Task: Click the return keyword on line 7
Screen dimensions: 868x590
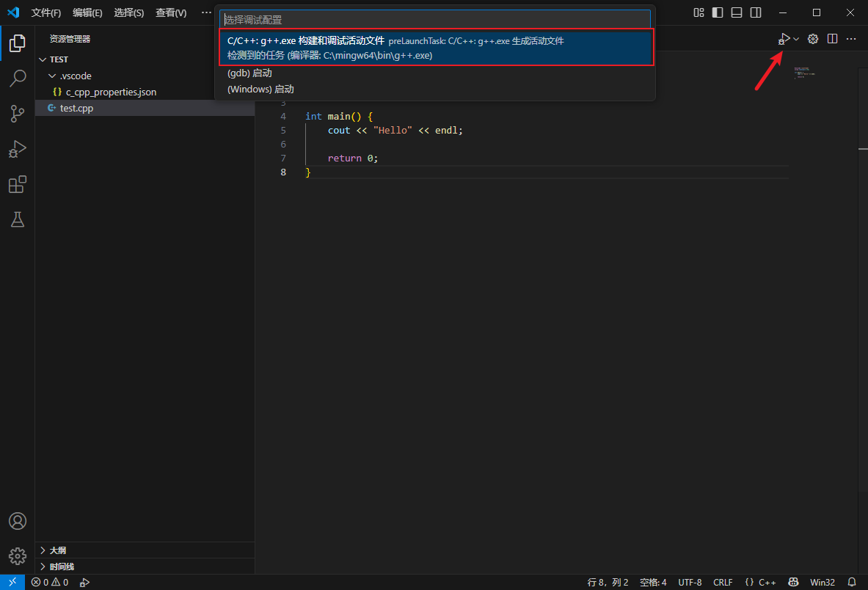Action: pos(344,159)
